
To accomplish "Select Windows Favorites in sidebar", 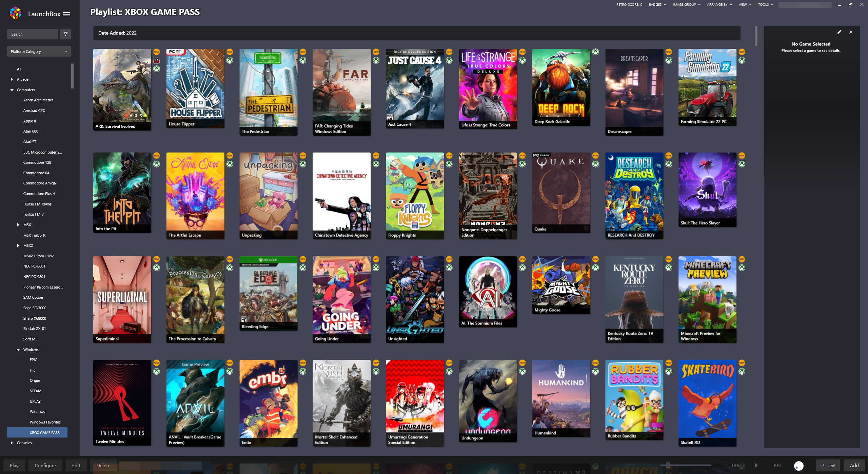I will (45, 422).
